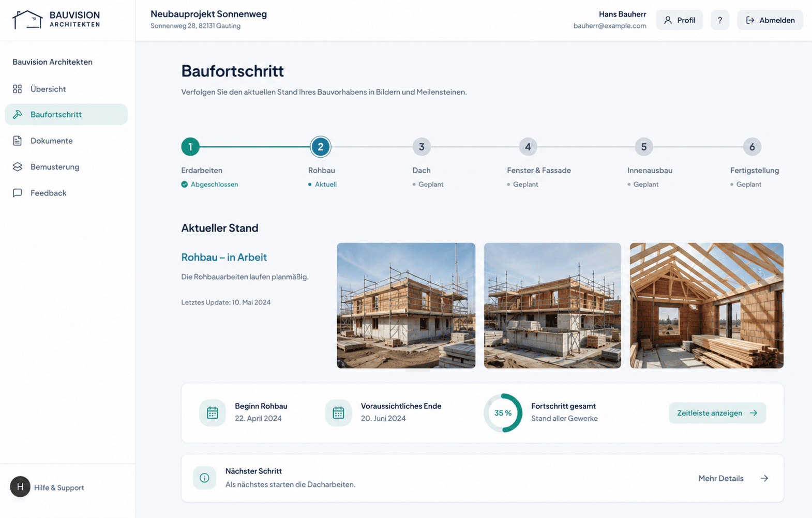Open Bemusterung from the sidebar
This screenshot has width=812, height=518.
pos(66,166)
